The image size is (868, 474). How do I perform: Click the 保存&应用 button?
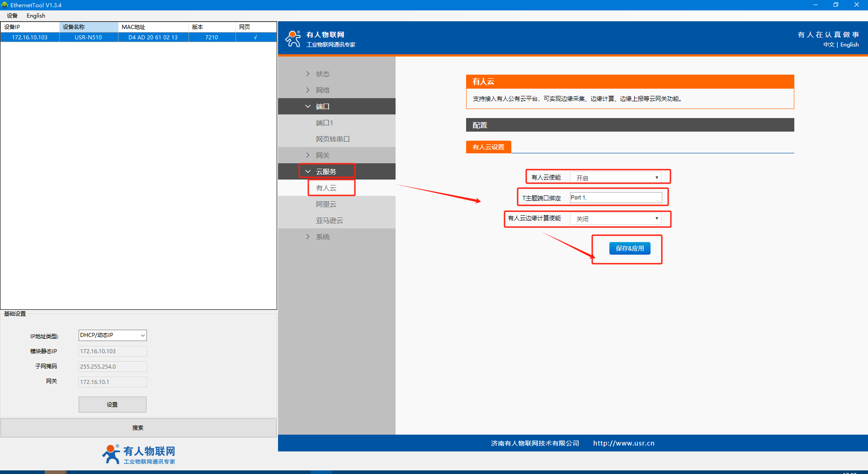click(629, 248)
